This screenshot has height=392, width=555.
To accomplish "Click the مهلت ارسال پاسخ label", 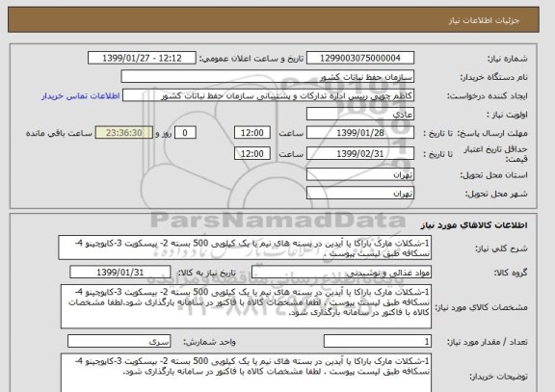I will click(492, 133).
